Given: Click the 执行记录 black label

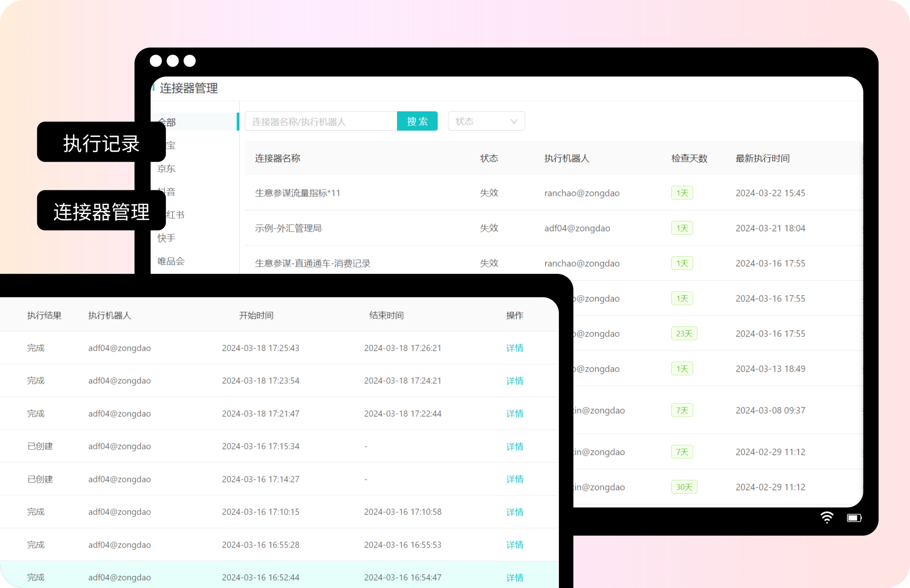Looking at the screenshot, I should tap(101, 143).
